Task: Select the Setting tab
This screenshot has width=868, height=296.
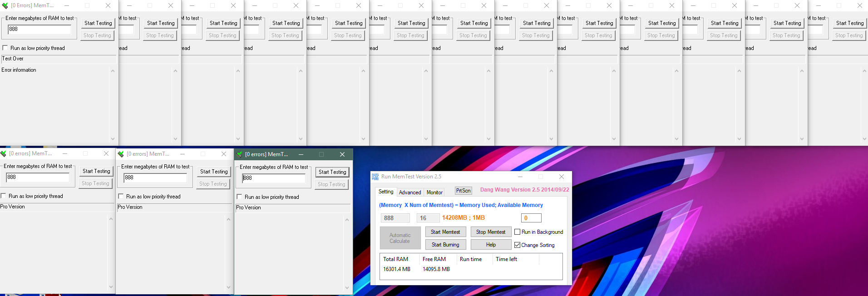Action: coord(386,192)
